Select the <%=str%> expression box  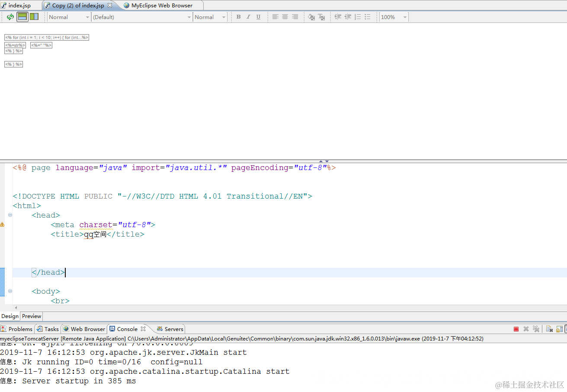coord(15,45)
